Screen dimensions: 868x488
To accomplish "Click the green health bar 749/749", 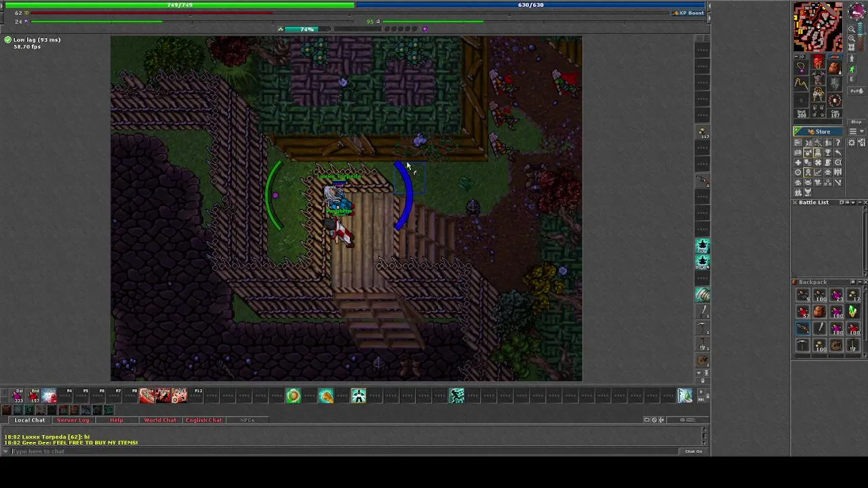I will [x=180, y=5].
